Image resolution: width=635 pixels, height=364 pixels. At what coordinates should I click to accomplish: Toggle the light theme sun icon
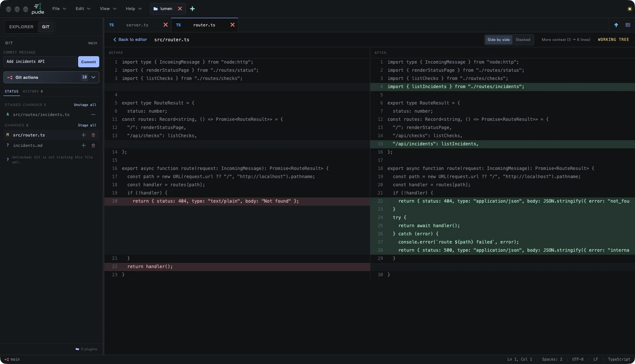[x=629, y=9]
